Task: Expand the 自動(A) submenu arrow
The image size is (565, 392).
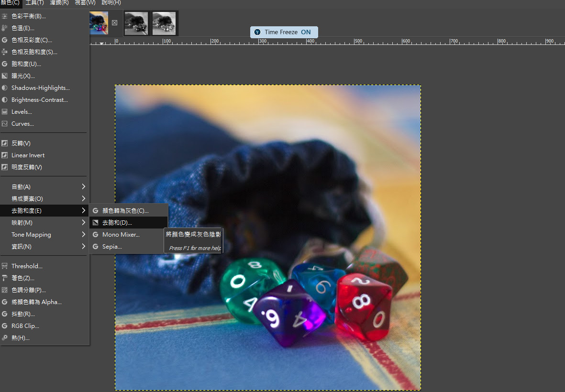Action: (83, 186)
